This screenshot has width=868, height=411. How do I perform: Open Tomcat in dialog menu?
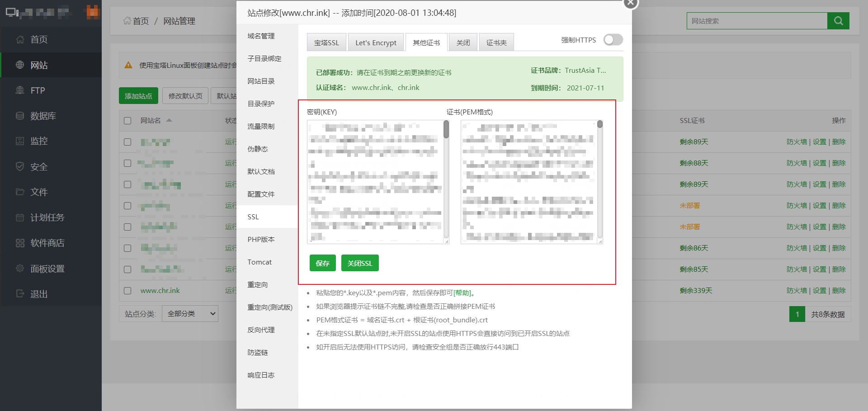click(x=267, y=262)
